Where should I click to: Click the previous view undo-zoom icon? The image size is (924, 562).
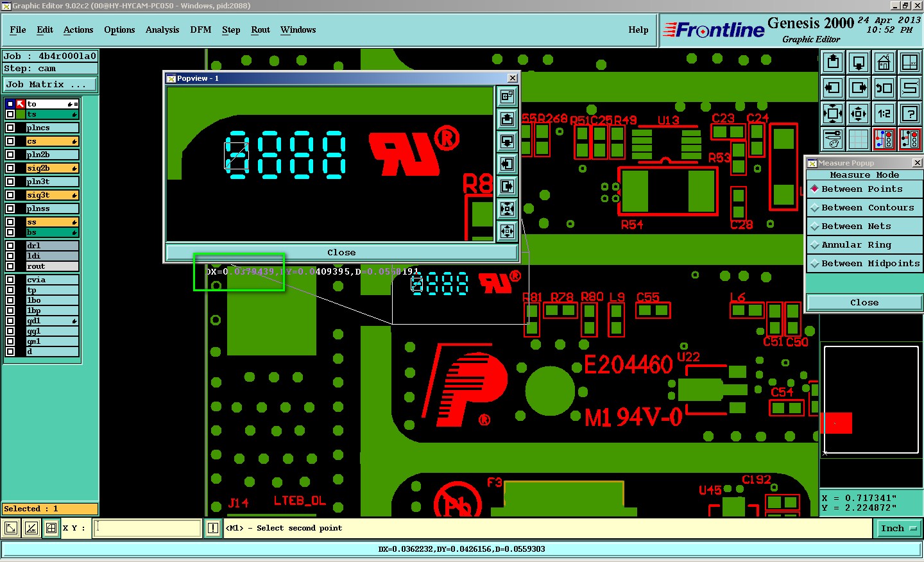[884, 88]
